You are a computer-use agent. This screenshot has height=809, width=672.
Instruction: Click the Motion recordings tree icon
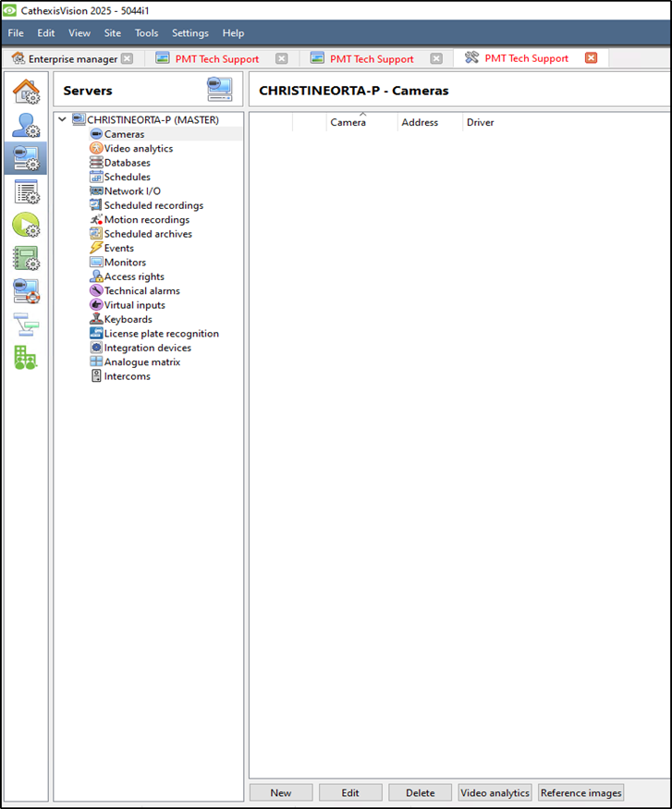96,220
